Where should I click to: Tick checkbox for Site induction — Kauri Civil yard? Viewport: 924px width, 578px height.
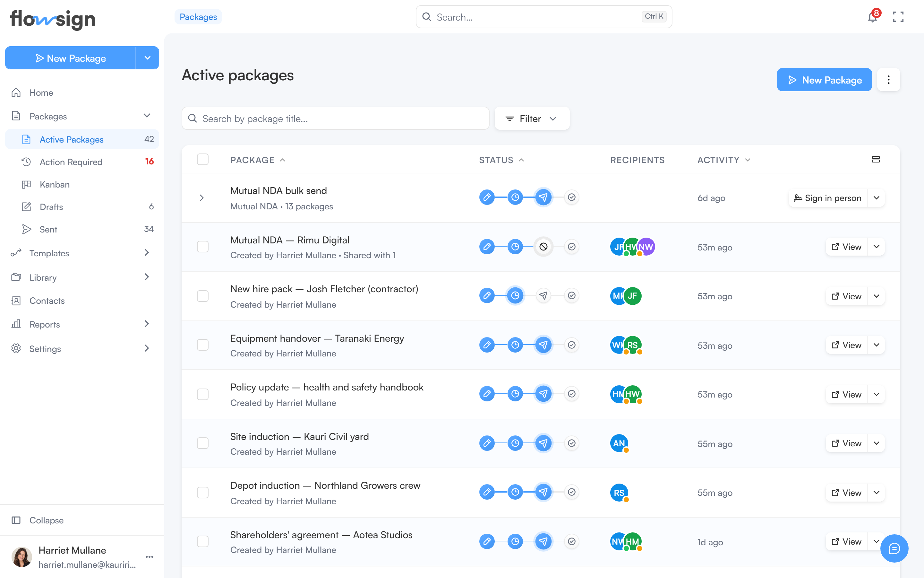click(203, 443)
